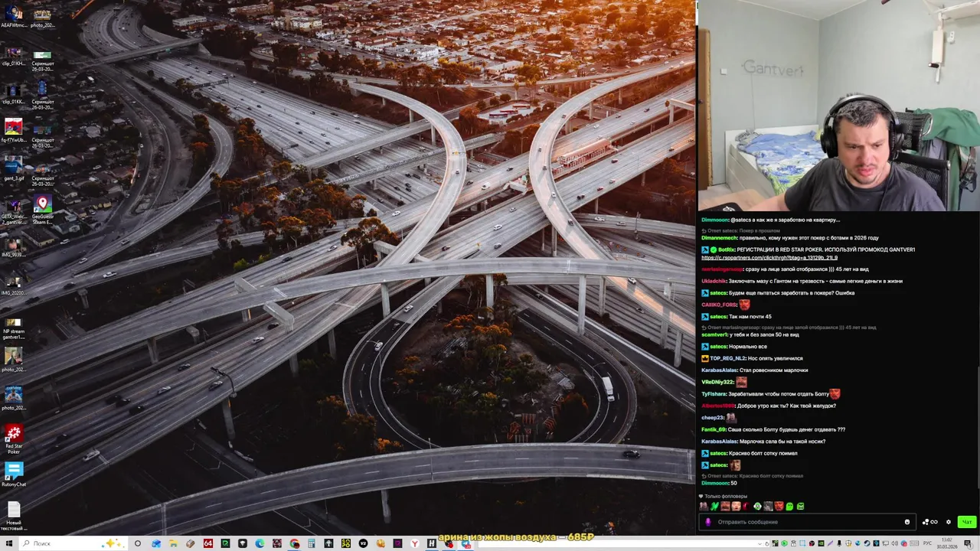
Task: Open the red 64 taskbar app
Action: point(207,543)
